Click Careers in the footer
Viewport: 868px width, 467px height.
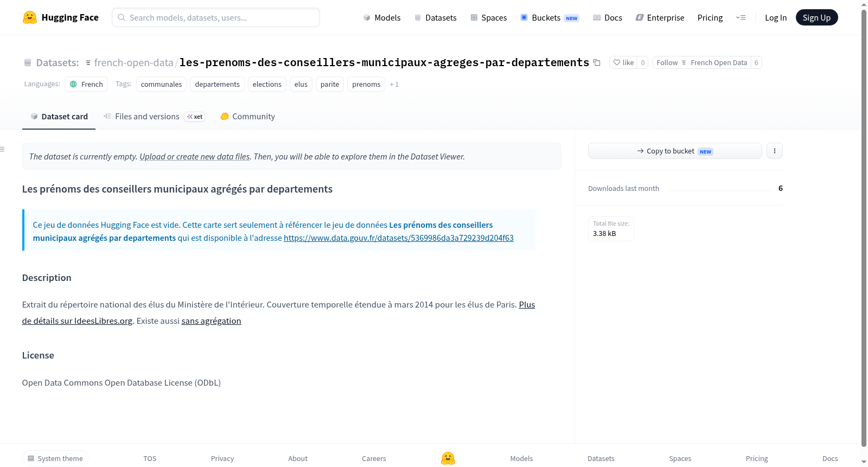(374, 458)
